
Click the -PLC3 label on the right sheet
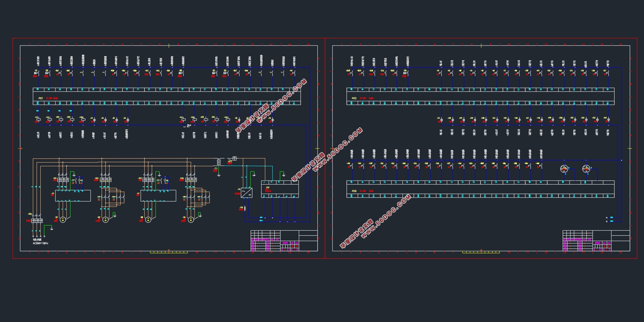(354, 191)
